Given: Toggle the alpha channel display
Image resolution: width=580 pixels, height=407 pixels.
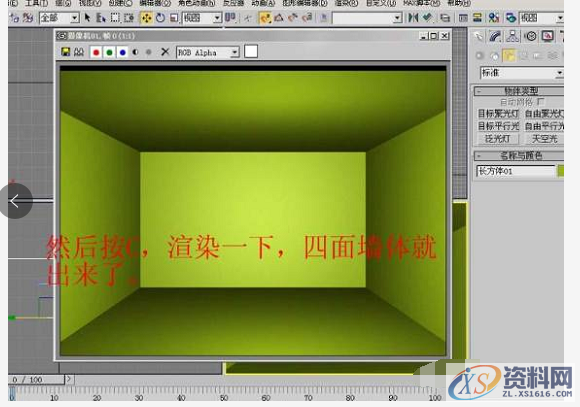Looking at the screenshot, I should pyautogui.click(x=135, y=53).
